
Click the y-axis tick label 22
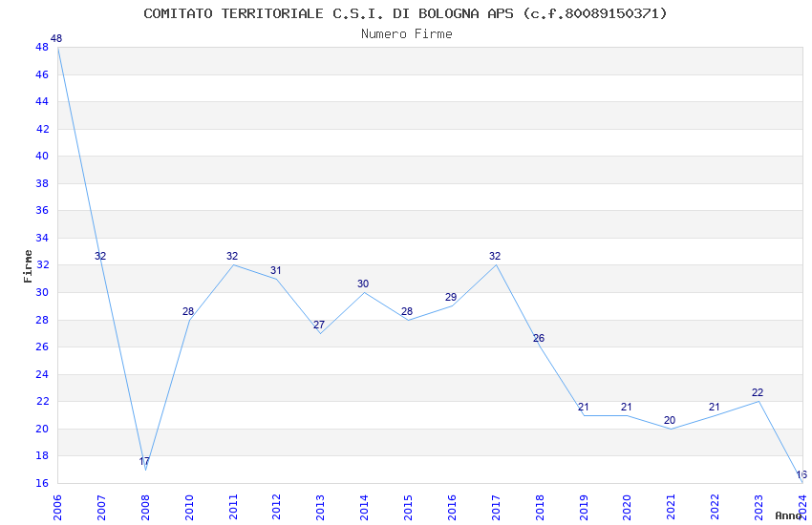tap(42, 401)
